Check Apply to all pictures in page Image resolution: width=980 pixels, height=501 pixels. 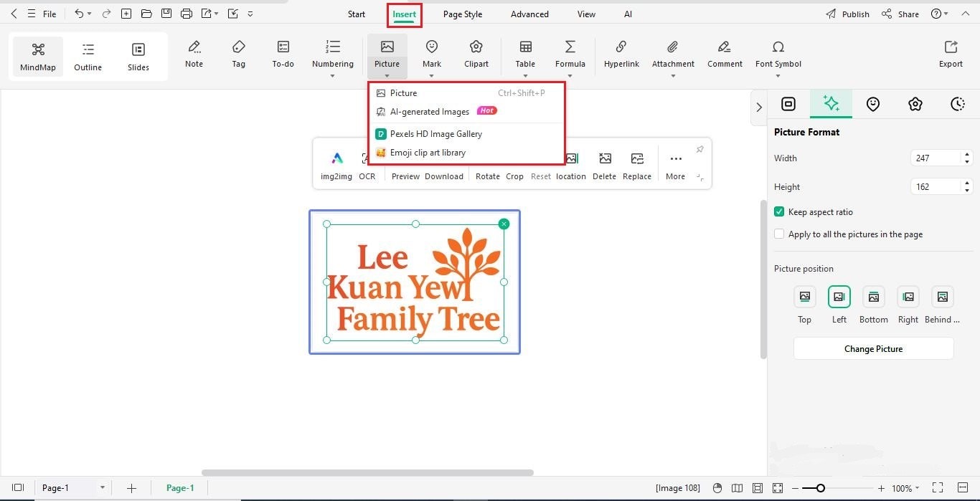(779, 234)
